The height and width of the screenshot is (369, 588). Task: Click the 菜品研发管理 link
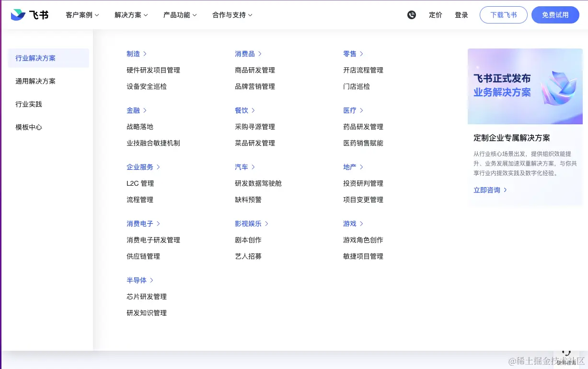point(255,143)
